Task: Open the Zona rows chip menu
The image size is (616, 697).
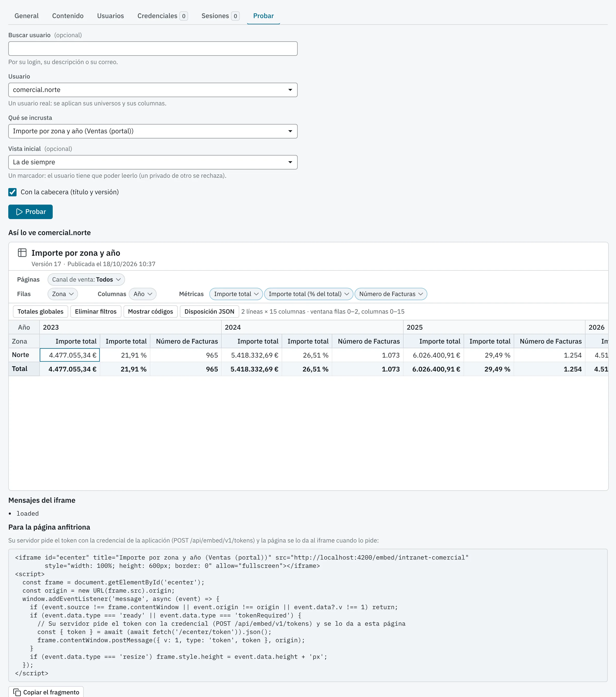Action: tap(63, 294)
